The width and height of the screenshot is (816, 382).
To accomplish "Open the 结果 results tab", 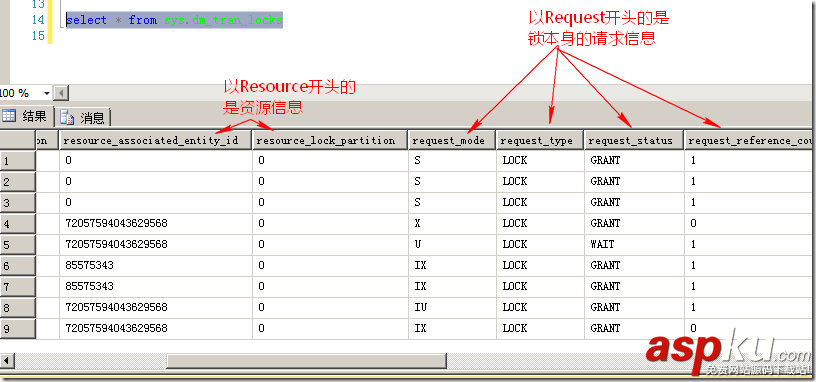I will (26, 117).
